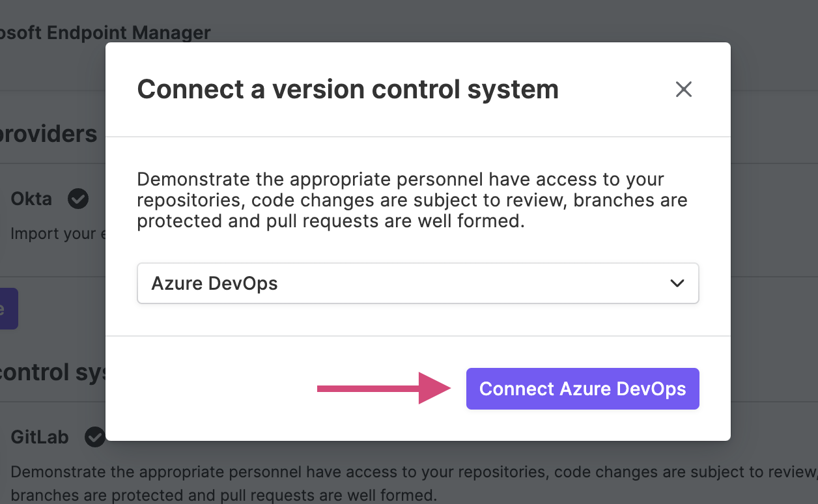The image size is (818, 504).
Task: Click the dialog description paragraph about repositories
Action: pos(412,200)
